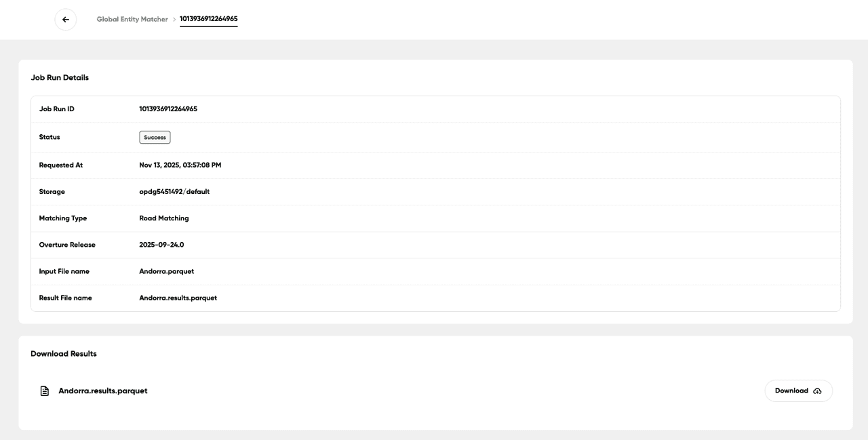
Task: Click the back arrow button
Action: click(x=66, y=20)
